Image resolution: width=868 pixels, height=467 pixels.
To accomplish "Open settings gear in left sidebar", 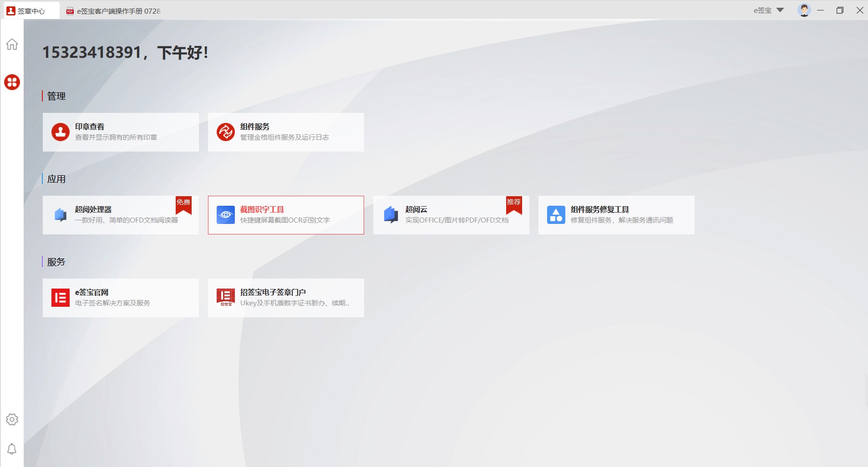I will [12, 419].
